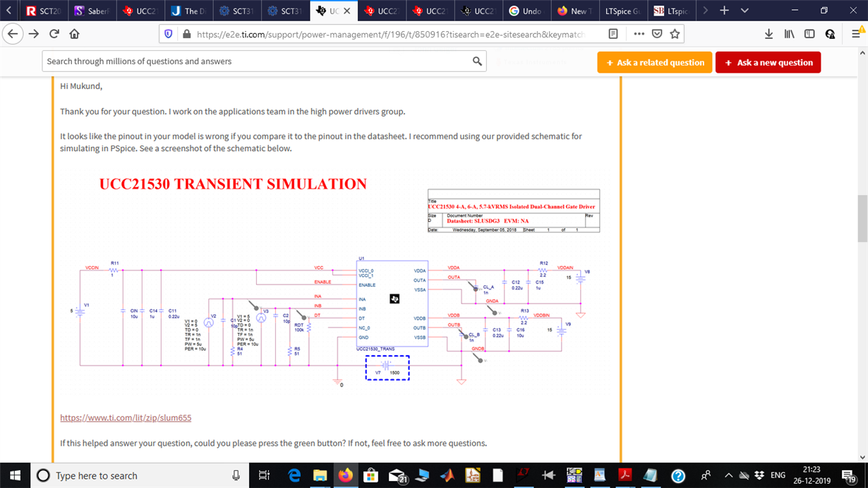Screen dimensions: 868x488
Task: Switch to the Saber tab
Action: (92, 11)
